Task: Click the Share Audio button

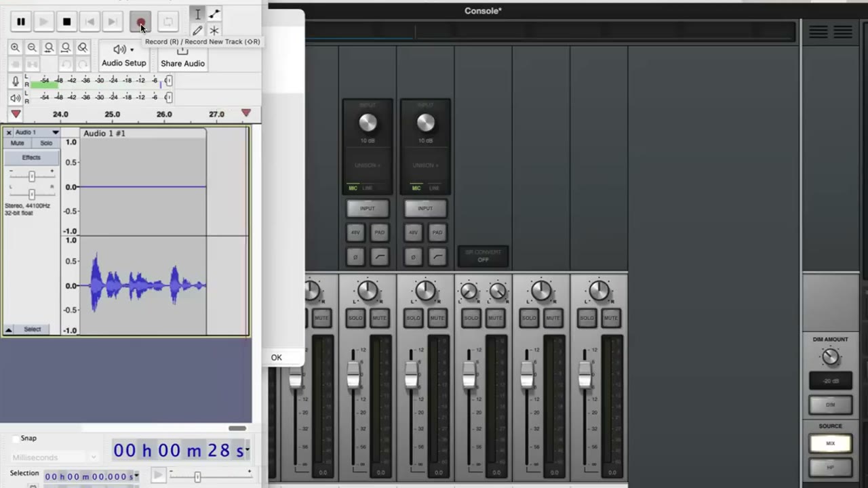Action: coord(182,57)
